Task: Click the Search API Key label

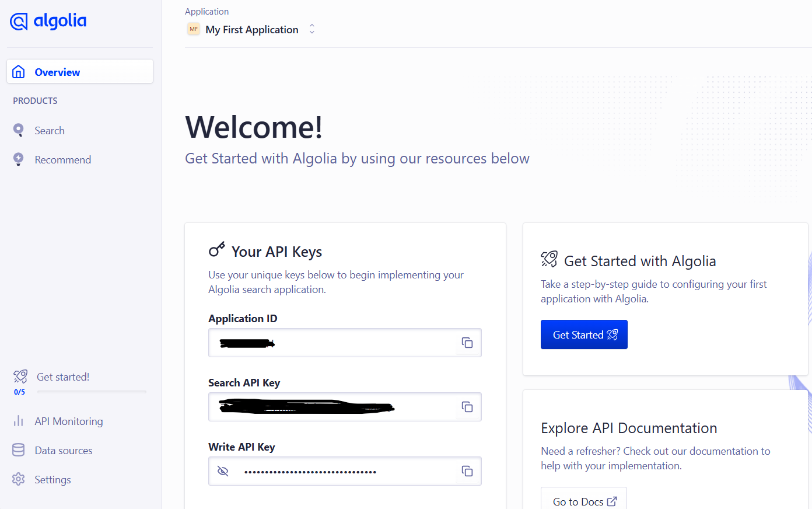Action: coord(244,383)
